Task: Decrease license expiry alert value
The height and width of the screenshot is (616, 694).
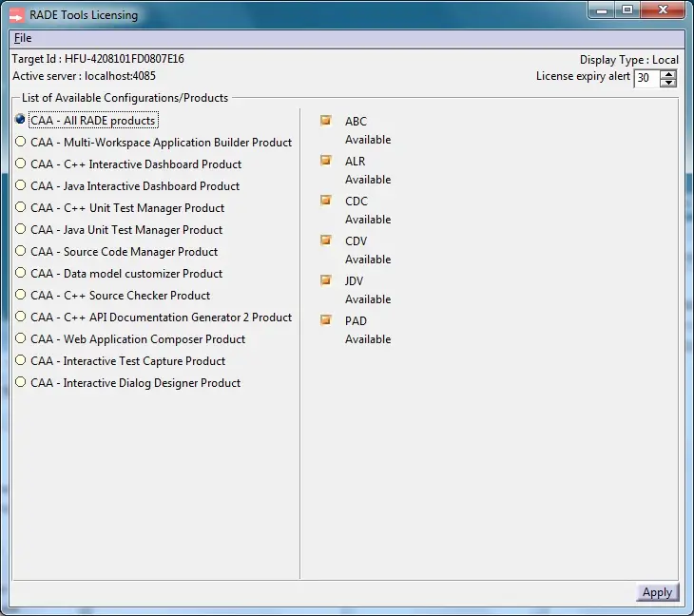Action: (668, 83)
